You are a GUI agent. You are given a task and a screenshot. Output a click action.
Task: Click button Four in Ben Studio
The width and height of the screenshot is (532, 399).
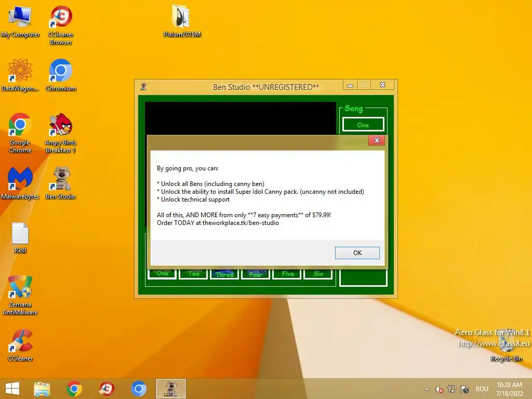point(256,274)
